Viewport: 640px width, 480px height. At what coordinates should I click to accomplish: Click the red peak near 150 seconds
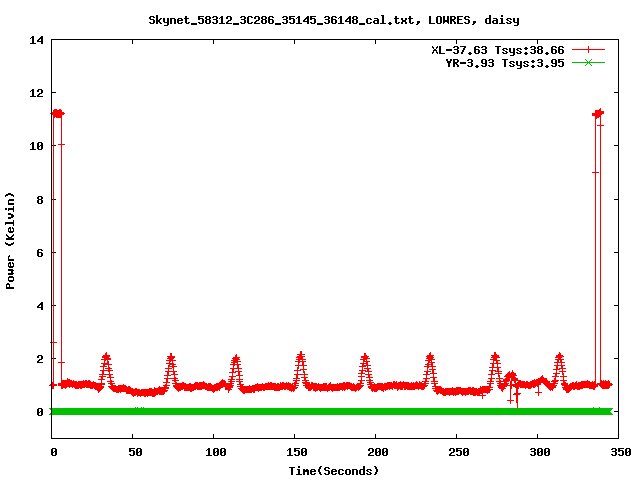301,369
